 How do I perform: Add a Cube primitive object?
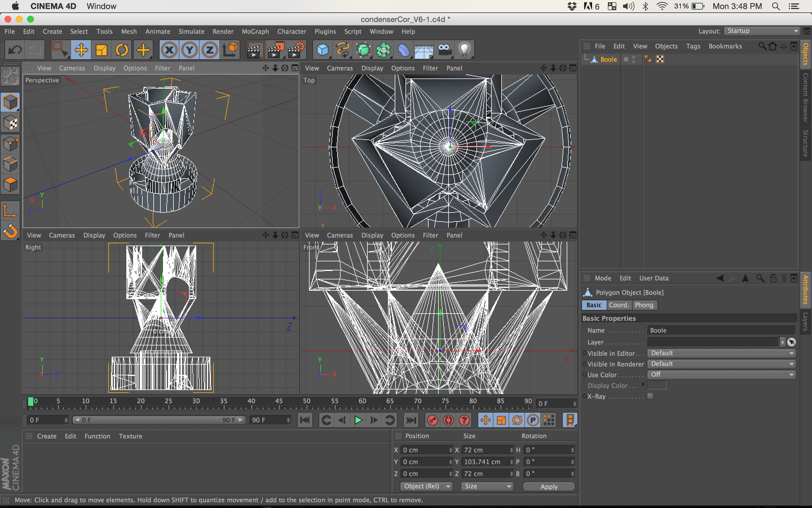click(x=323, y=50)
